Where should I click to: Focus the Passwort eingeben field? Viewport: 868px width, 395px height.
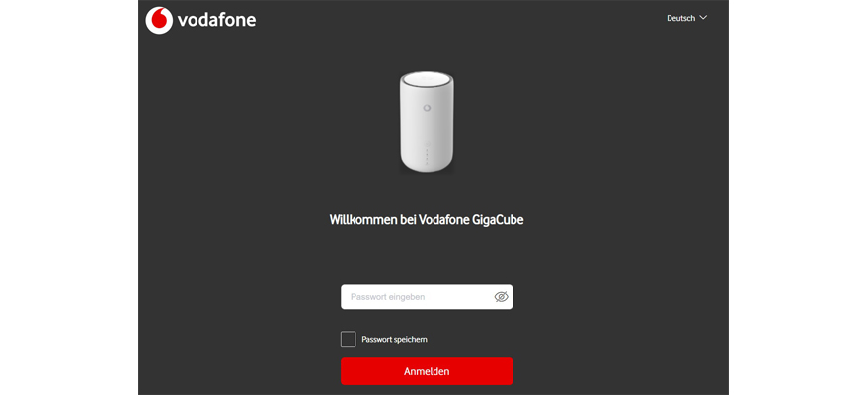coord(427,297)
